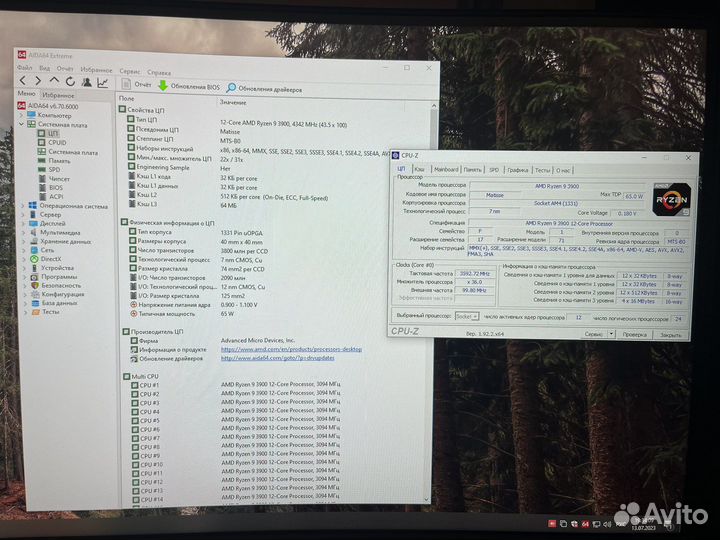Expand the Операционная система tree node
Image resolution: width=720 pixels, height=540 pixels.
click(x=23, y=206)
